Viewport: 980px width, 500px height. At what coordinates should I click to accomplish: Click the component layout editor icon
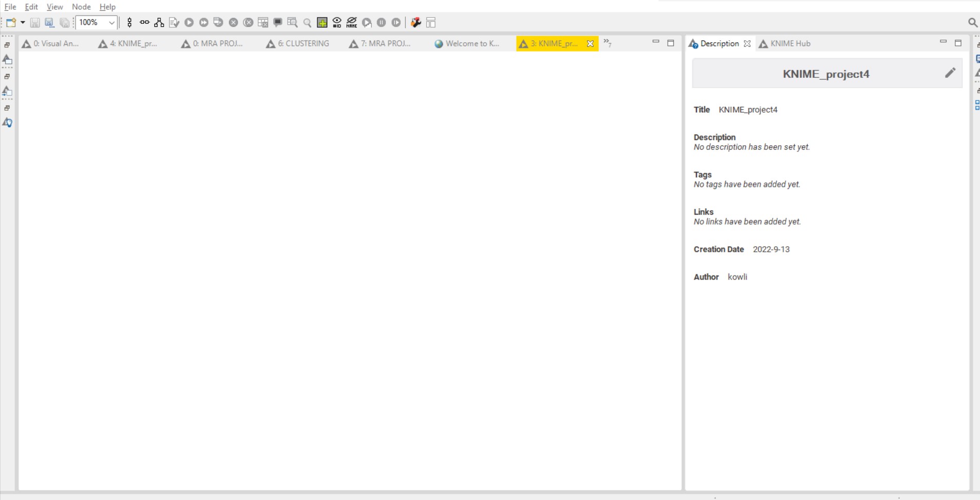coord(431,23)
